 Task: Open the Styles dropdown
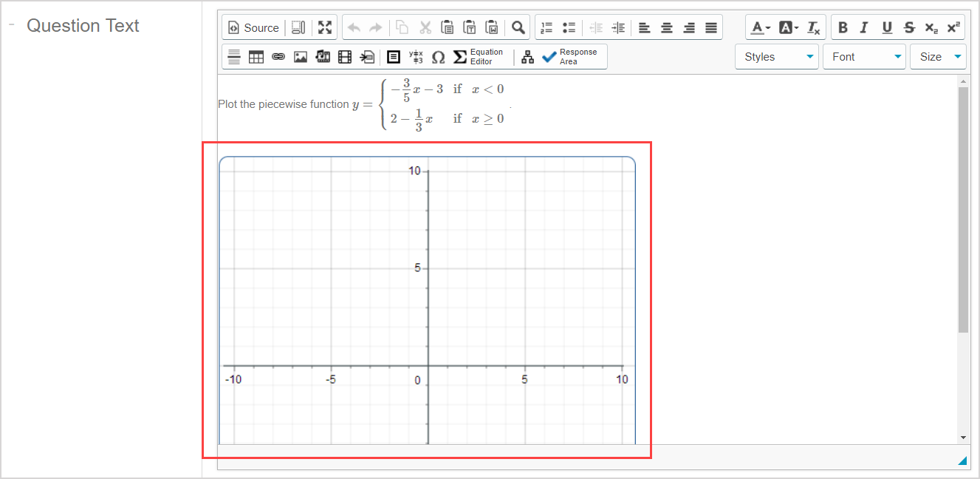(x=776, y=56)
